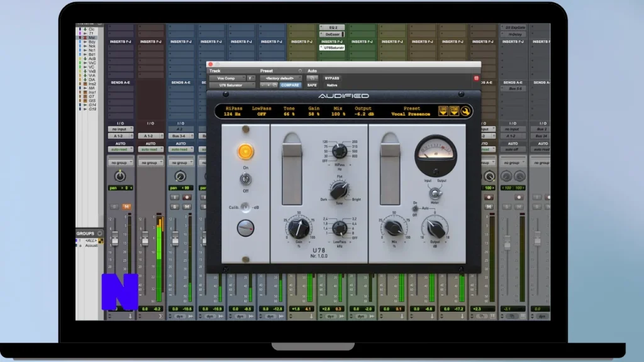The width and height of the screenshot is (644, 362).
Task: Select the Clc track in track list
Action: (x=91, y=30)
